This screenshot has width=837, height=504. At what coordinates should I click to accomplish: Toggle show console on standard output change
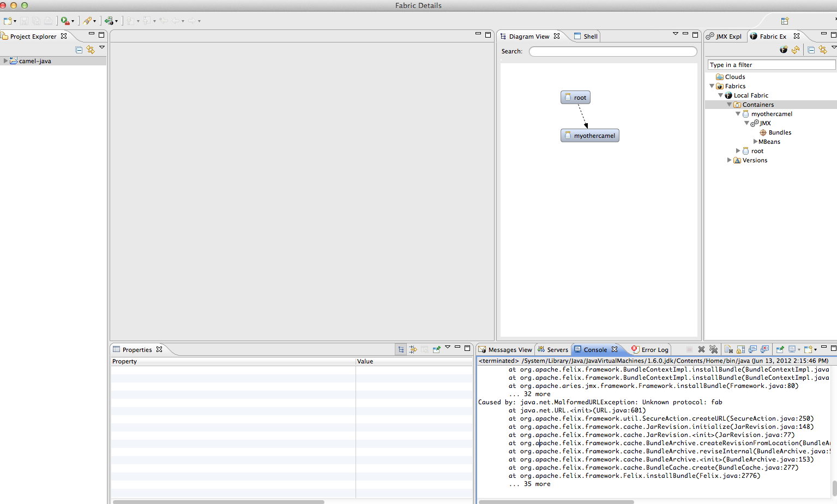(752, 350)
